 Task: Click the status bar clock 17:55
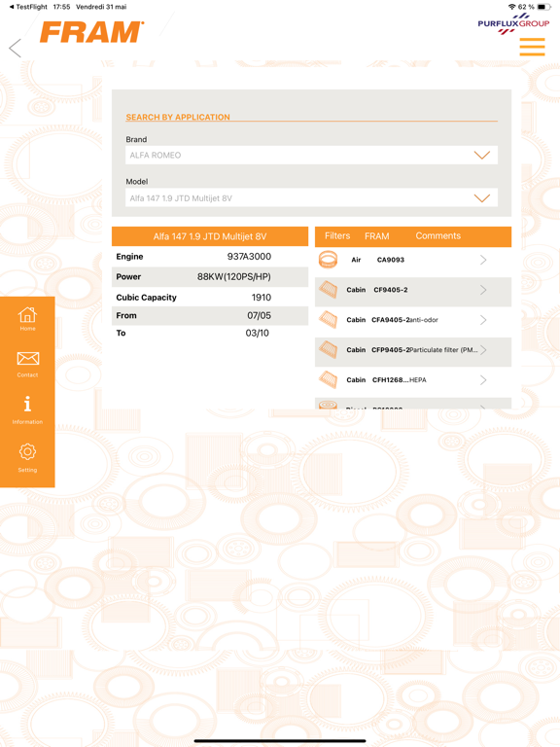(x=61, y=7)
